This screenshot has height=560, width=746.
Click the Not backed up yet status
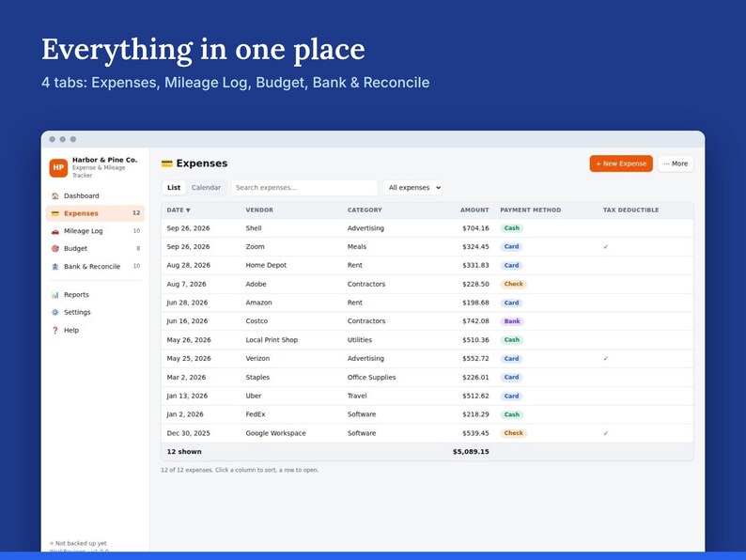[x=79, y=543]
